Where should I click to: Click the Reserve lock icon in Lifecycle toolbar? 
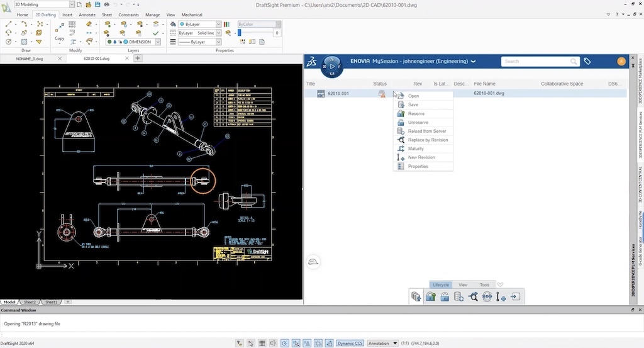[431, 297]
